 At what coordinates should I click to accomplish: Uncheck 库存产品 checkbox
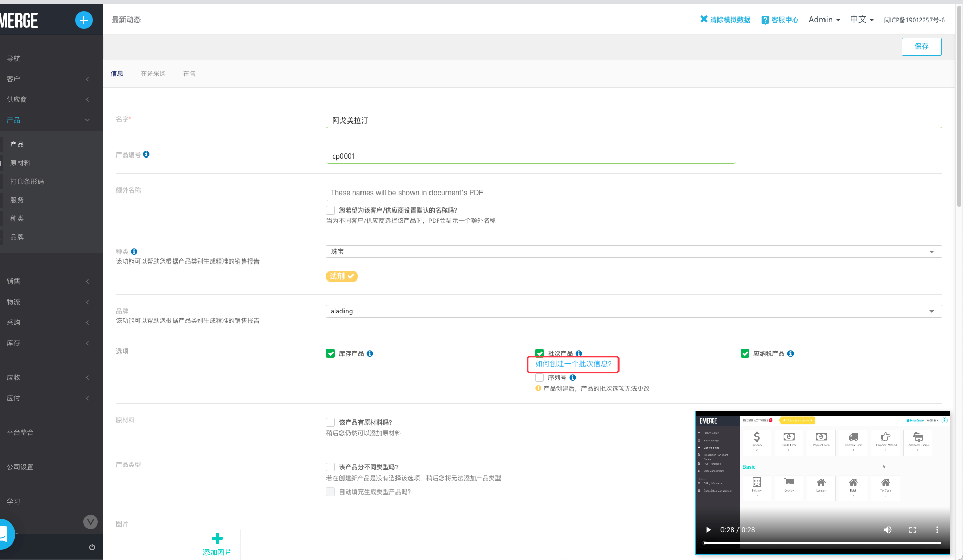coord(331,353)
